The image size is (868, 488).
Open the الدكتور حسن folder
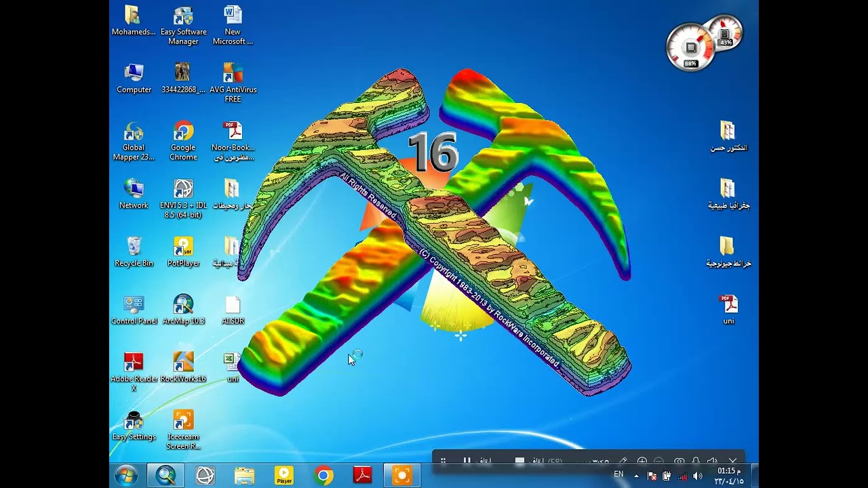tap(728, 136)
